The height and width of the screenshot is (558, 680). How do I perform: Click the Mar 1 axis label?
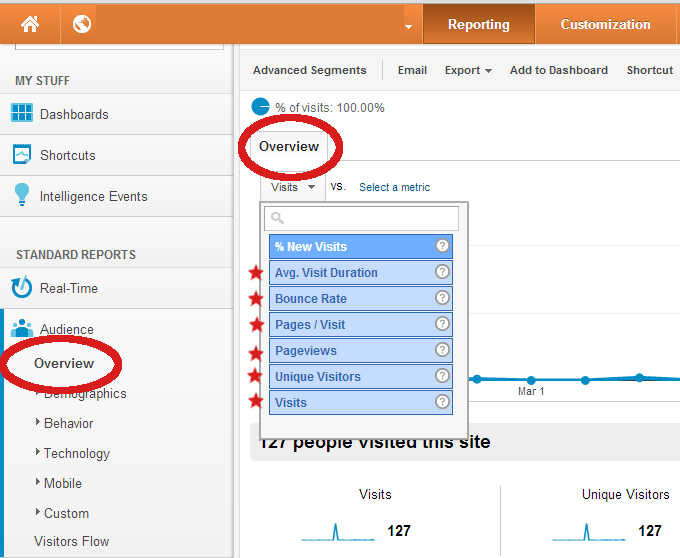[531, 391]
